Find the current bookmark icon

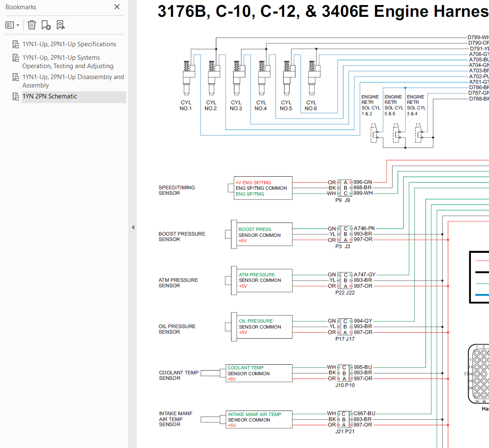(61, 25)
